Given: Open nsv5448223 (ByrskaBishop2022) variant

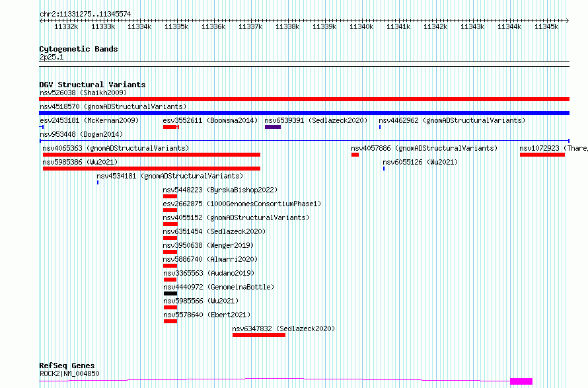Looking at the screenshot, I should point(220,190).
